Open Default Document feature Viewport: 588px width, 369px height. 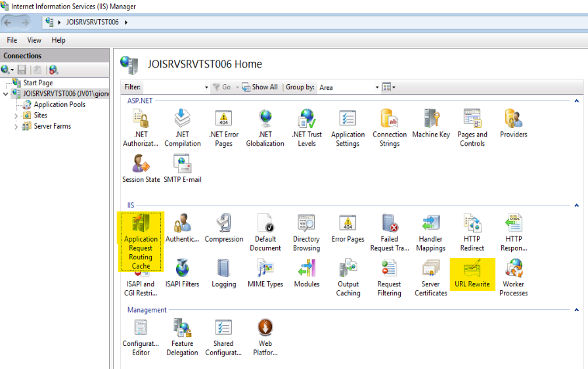click(x=265, y=232)
